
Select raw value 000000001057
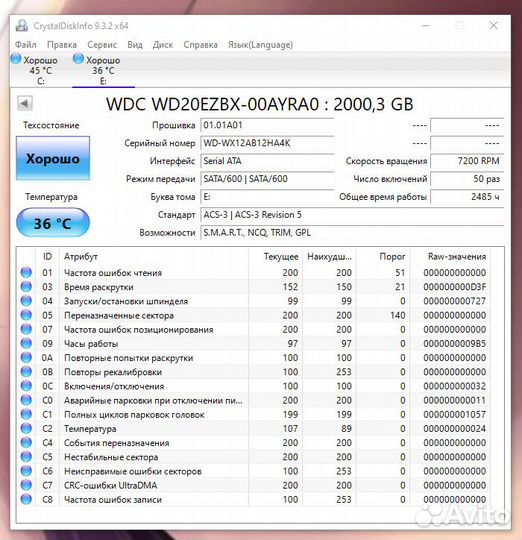(455, 415)
